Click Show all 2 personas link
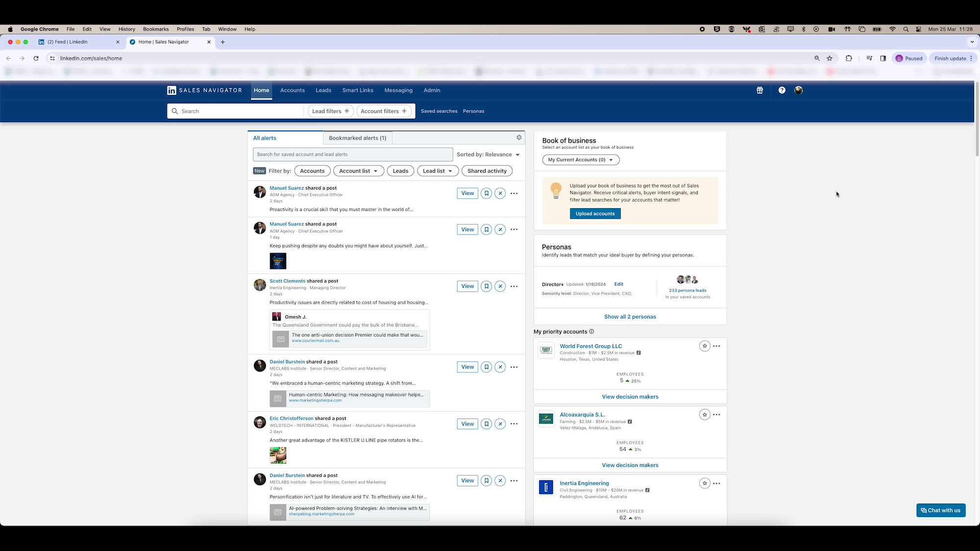Image resolution: width=980 pixels, height=551 pixels. coord(630,317)
